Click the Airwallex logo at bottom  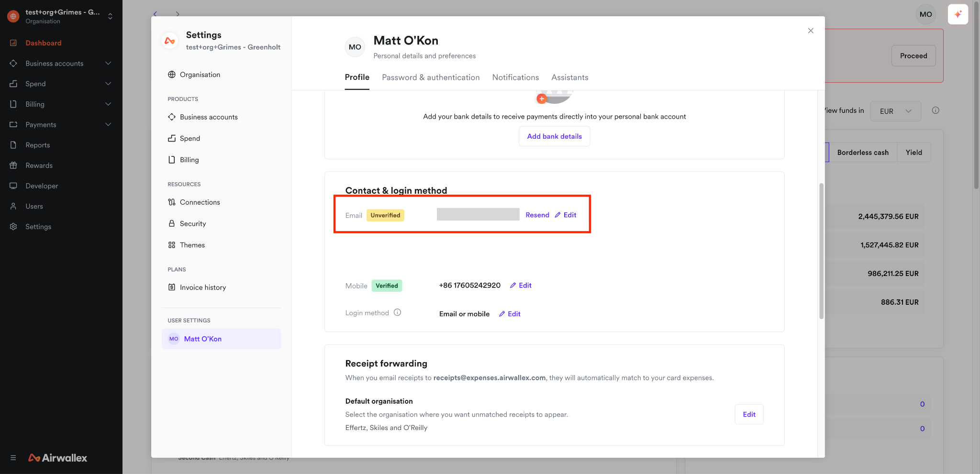point(57,458)
